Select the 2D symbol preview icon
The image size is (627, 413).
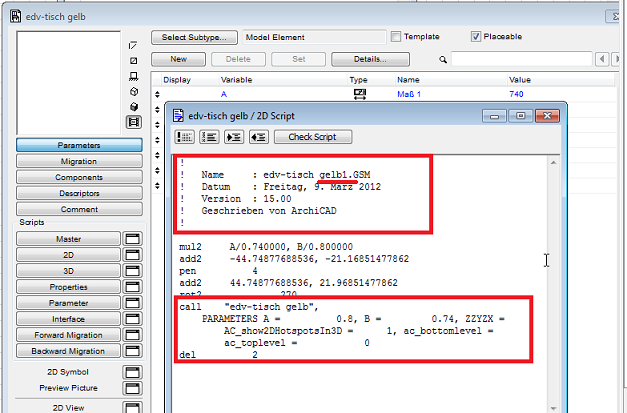[x=133, y=46]
